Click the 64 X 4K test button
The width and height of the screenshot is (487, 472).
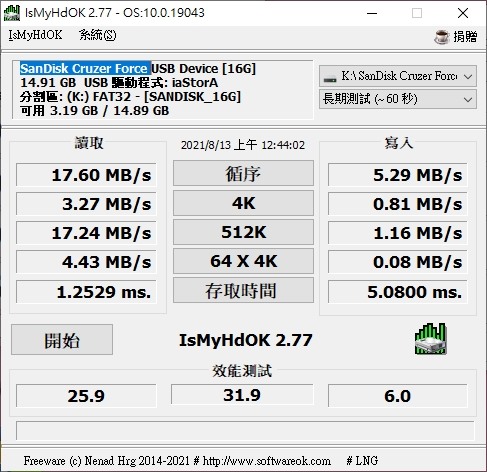(x=243, y=261)
